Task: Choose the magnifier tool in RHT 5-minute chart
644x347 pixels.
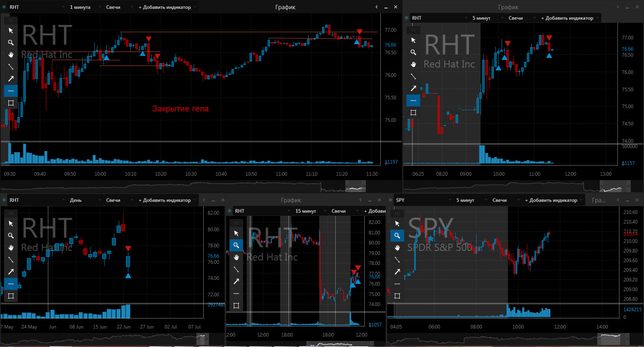Action: point(413,52)
